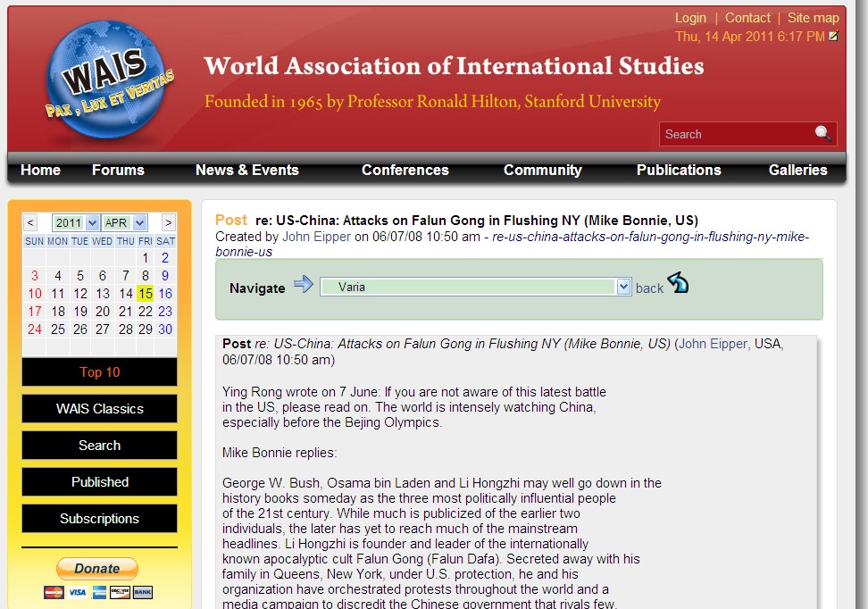Open WAIS Classics from sidebar
This screenshot has width=868, height=609.
(99, 409)
